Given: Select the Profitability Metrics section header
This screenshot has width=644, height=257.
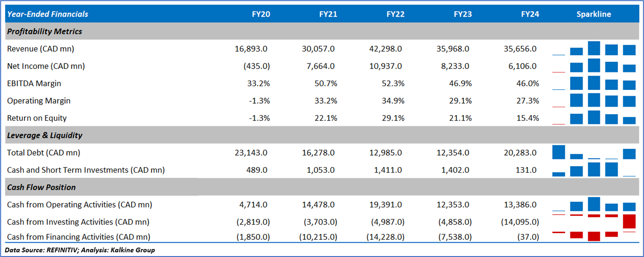Looking at the screenshot, I should (45, 31).
